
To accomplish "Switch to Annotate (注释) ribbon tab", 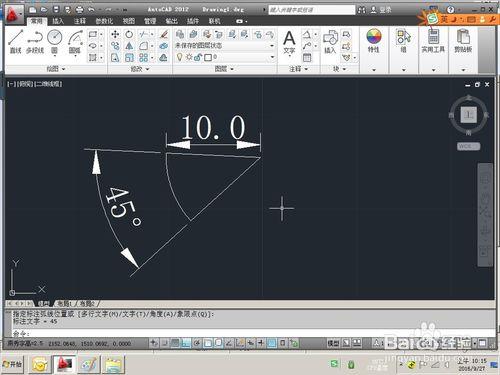I will 80,21.
